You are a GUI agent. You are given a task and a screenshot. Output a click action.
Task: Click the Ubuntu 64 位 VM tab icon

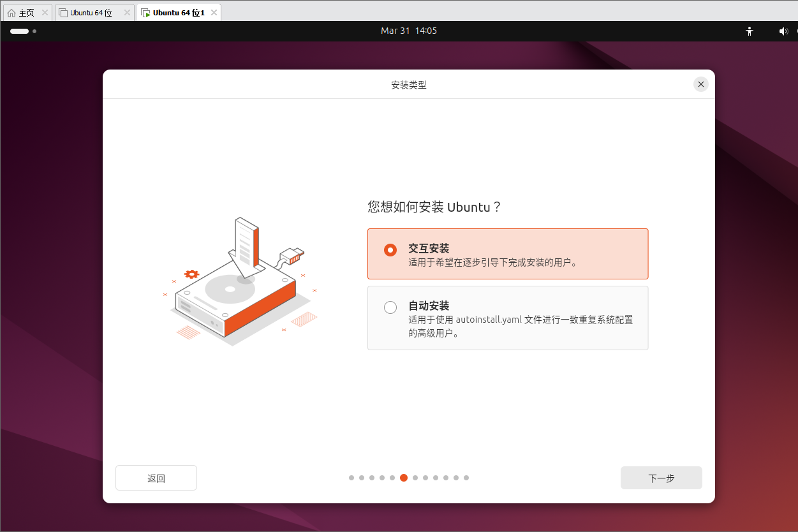click(x=63, y=13)
